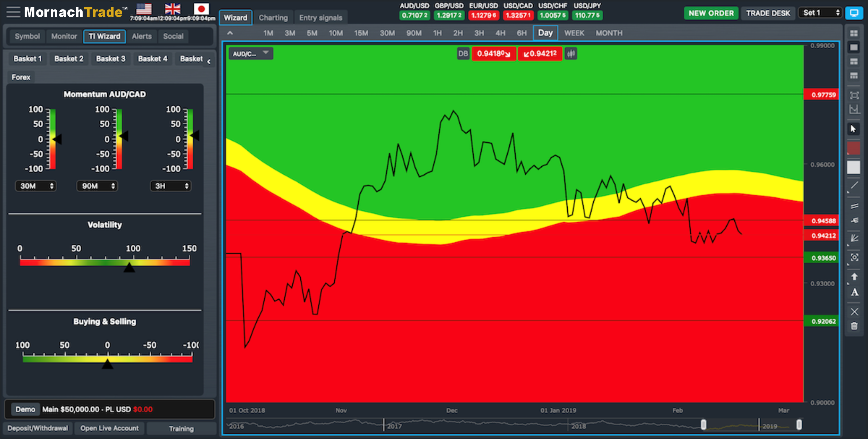Click the up arrow marker tool

click(x=854, y=277)
